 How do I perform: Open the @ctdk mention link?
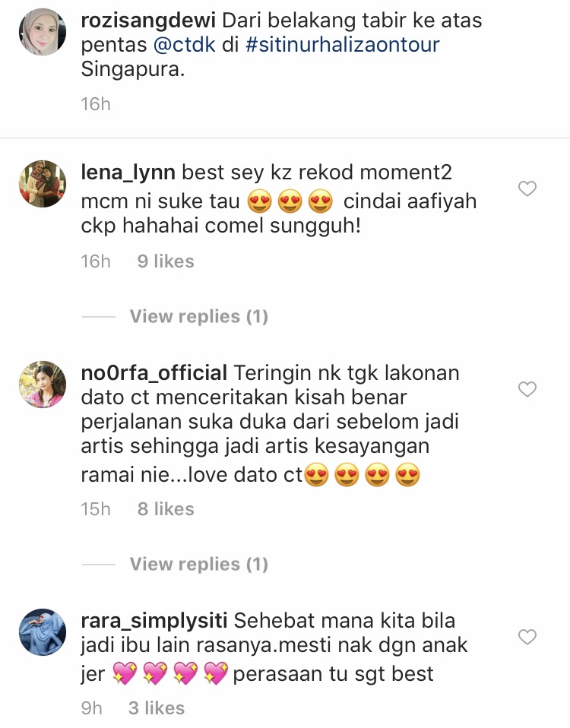click(x=184, y=45)
